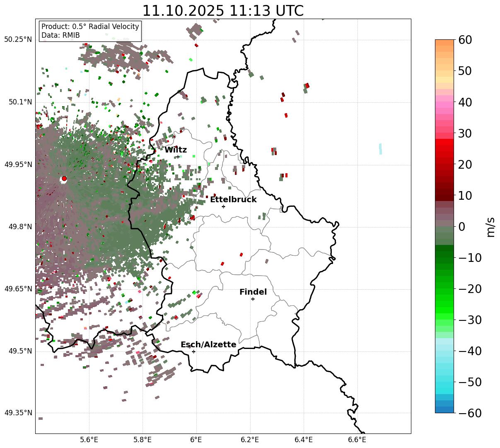Click the −10 tick label on colorbar

click(x=470, y=257)
